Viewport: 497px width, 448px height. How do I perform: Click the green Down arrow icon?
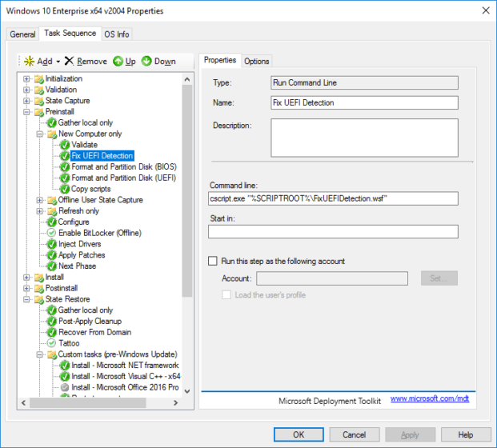click(x=146, y=61)
